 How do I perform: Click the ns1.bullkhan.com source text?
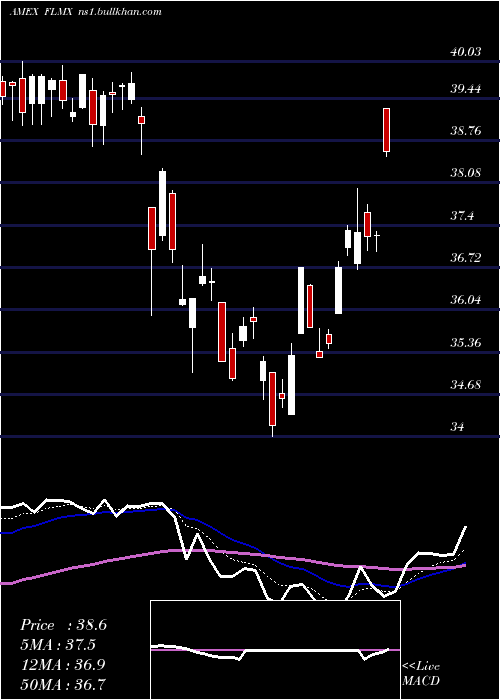pos(119,12)
